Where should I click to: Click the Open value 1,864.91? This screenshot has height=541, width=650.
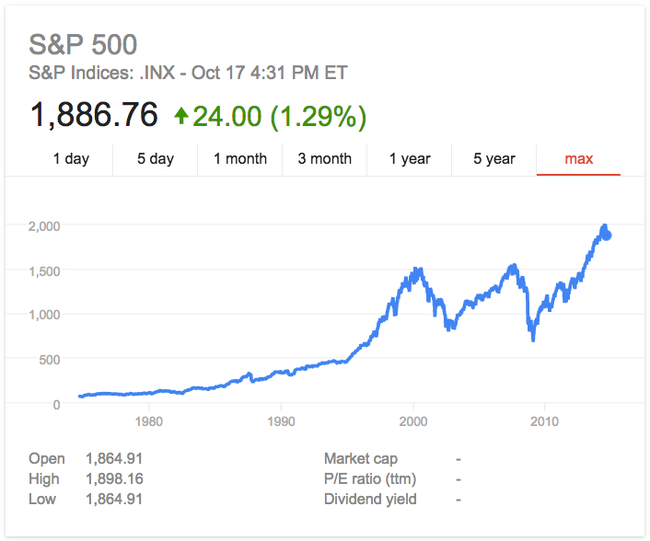click(114, 459)
